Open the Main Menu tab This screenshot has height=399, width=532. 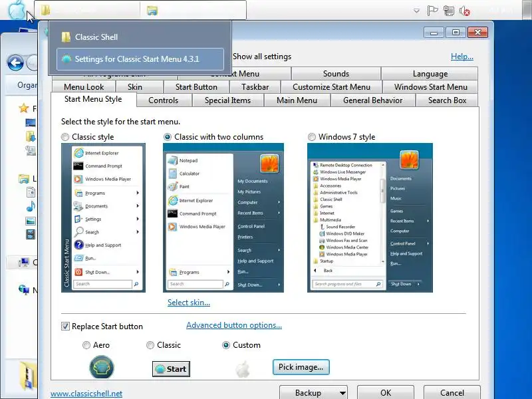pyautogui.click(x=297, y=100)
